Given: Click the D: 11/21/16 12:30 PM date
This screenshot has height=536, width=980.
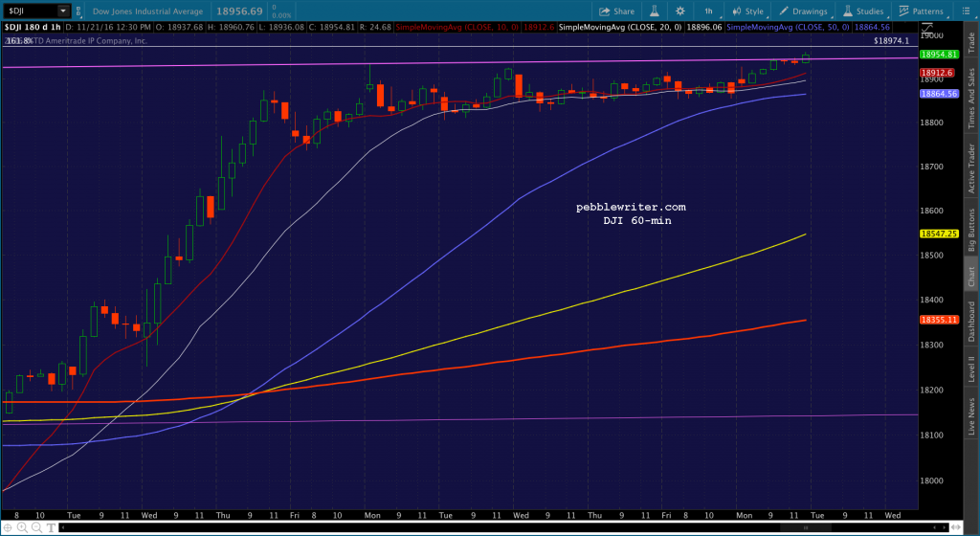Looking at the screenshot, I should (107, 27).
